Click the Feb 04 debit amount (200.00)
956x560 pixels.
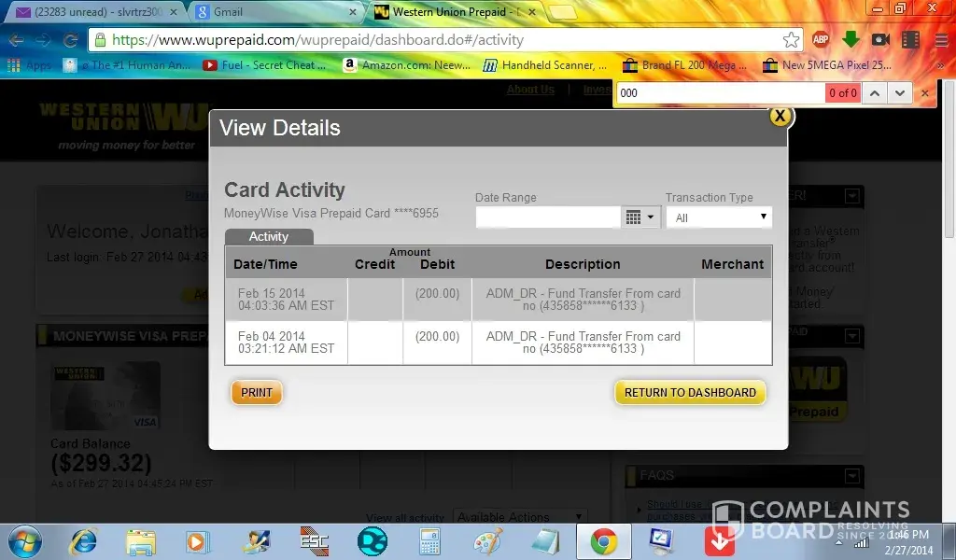coord(437,336)
